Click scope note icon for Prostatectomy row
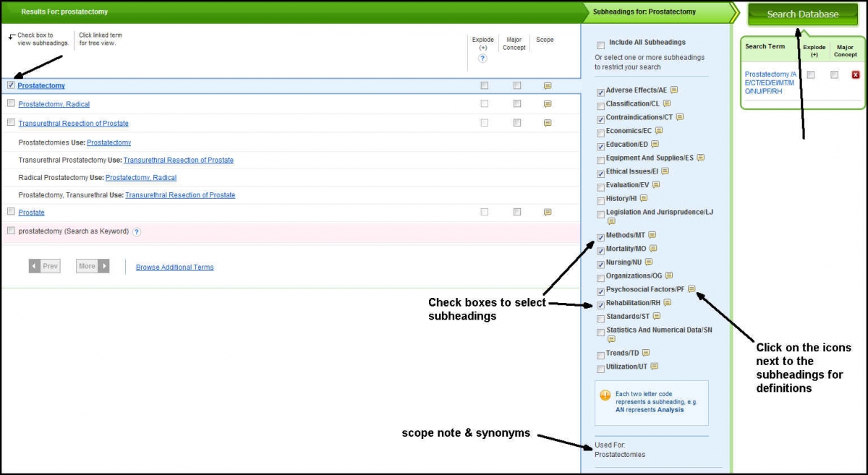Screen dimensions: 868x475 coord(548,85)
